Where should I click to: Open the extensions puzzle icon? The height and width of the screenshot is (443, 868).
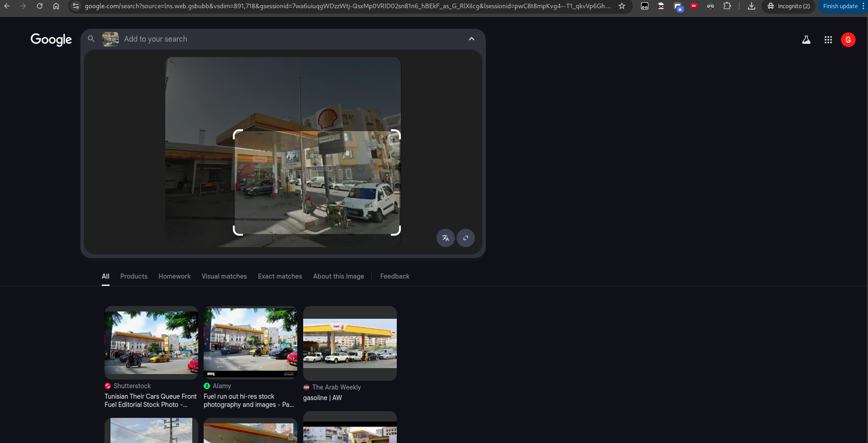727,6
